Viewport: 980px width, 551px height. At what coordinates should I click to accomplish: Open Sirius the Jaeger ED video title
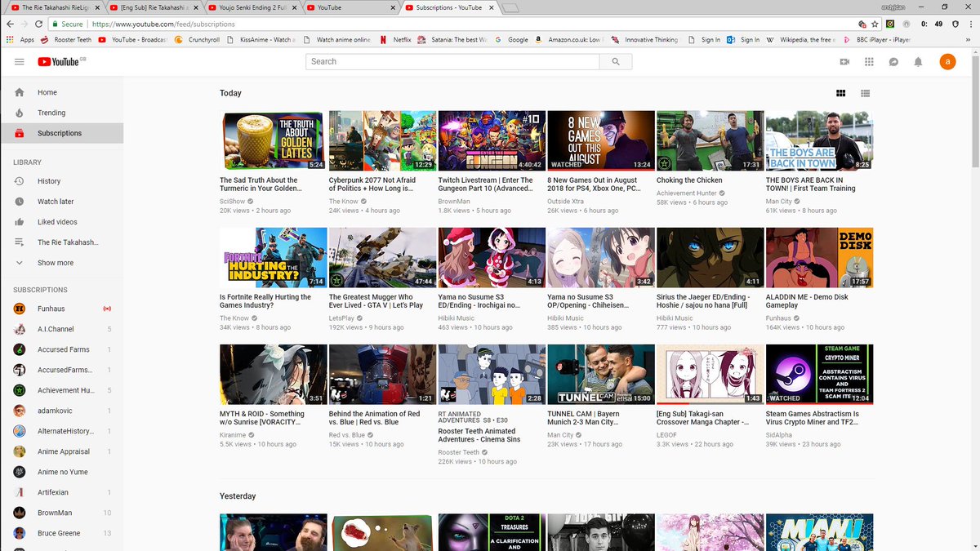coord(703,301)
